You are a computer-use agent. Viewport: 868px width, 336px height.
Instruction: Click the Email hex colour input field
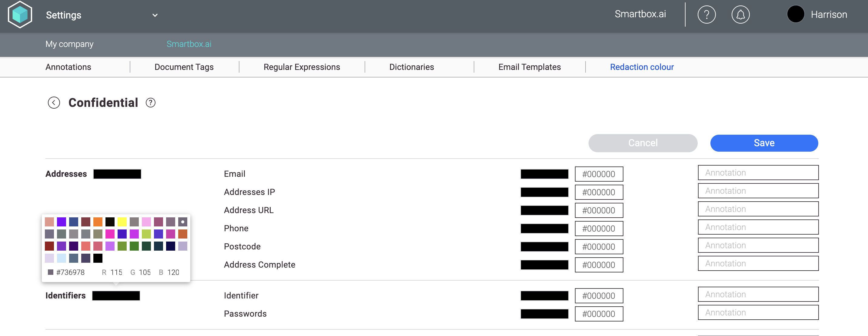pyautogui.click(x=599, y=174)
